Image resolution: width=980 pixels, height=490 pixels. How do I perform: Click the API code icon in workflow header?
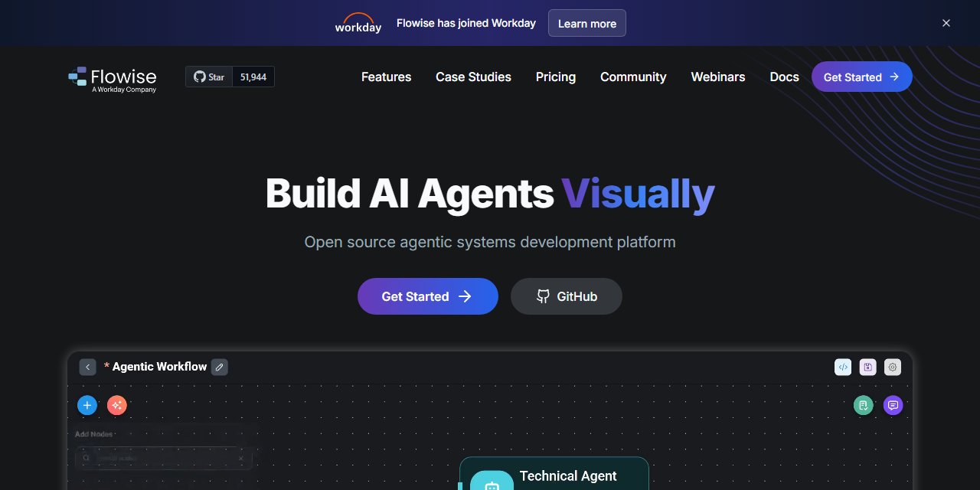(x=843, y=367)
